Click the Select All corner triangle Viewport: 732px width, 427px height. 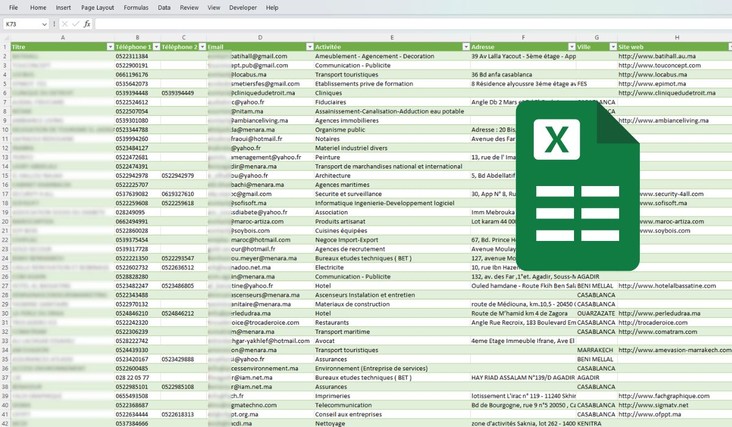[4, 38]
